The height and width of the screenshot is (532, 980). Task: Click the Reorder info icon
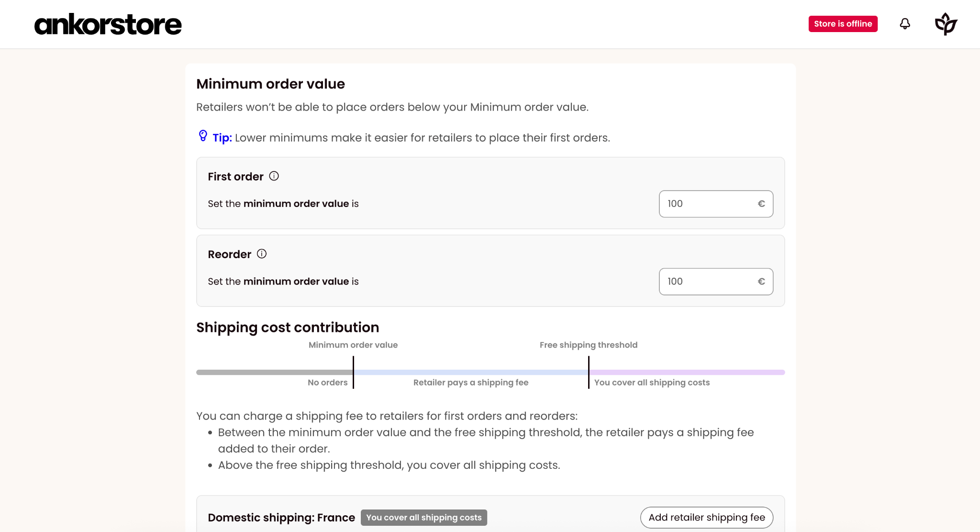[x=262, y=254]
